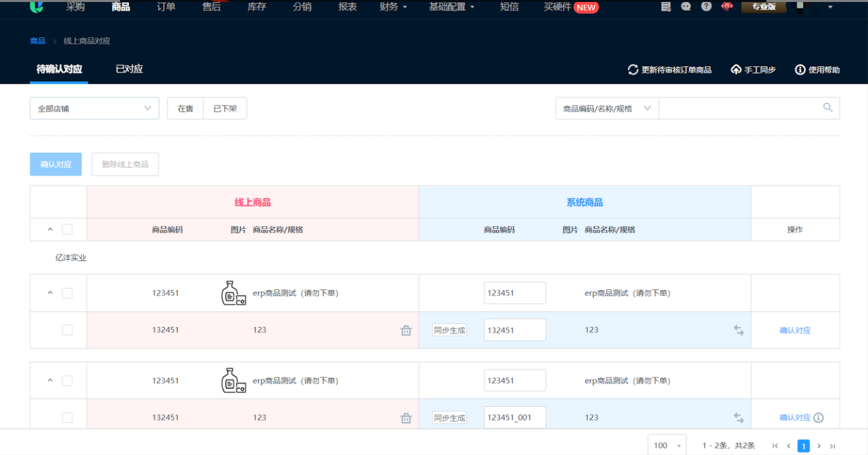Open the chat message icon in the top bar

(x=686, y=6)
